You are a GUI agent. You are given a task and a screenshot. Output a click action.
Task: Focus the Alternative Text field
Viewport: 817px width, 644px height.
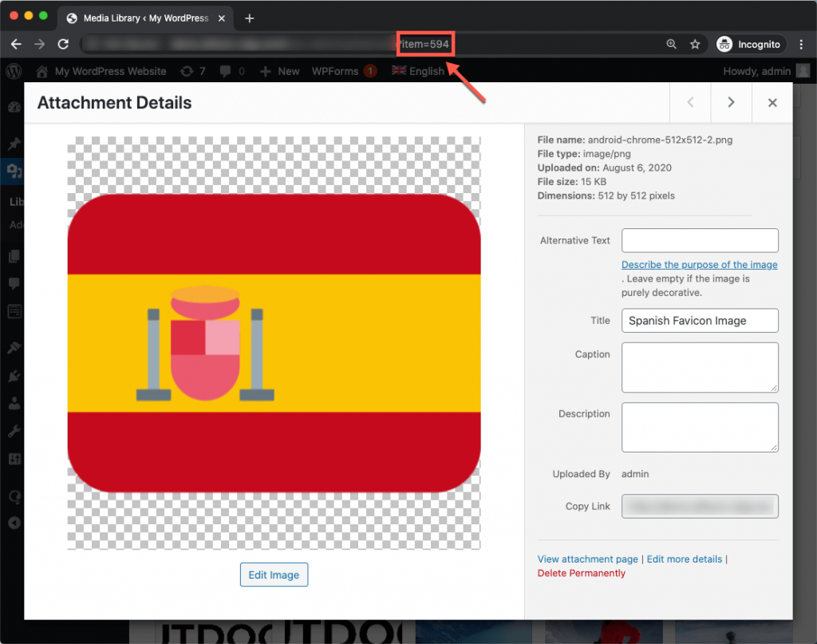(x=700, y=240)
